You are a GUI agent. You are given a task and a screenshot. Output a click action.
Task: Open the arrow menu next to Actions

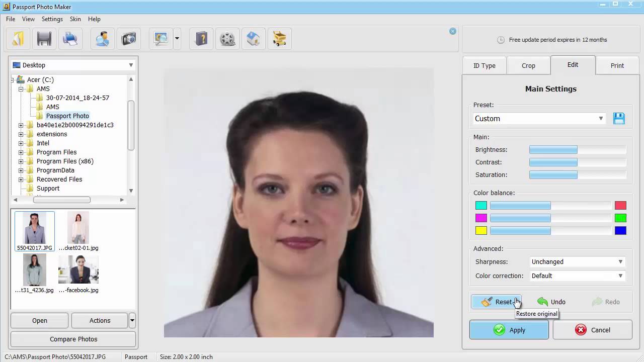click(132, 320)
